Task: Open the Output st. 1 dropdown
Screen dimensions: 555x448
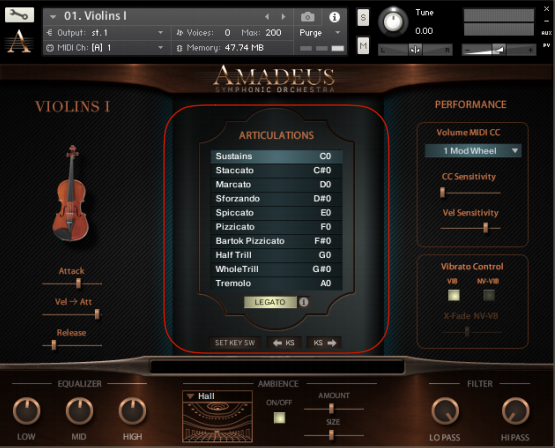Action: click(x=160, y=33)
